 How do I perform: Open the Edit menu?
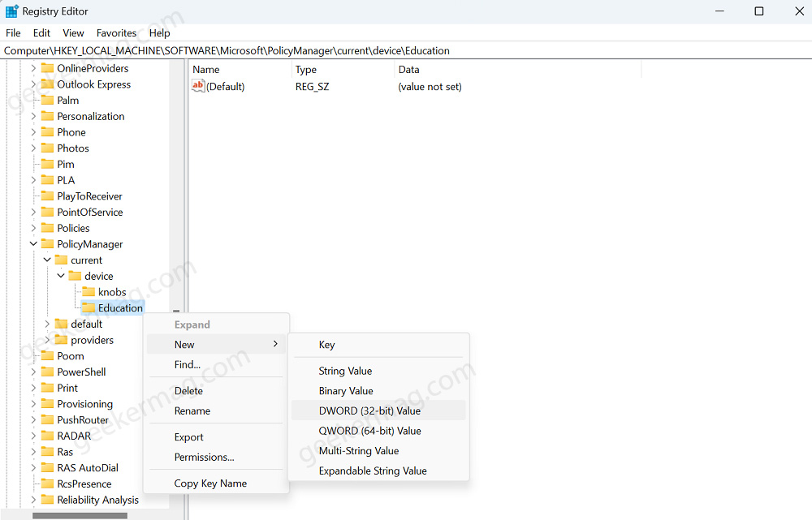[x=41, y=33]
